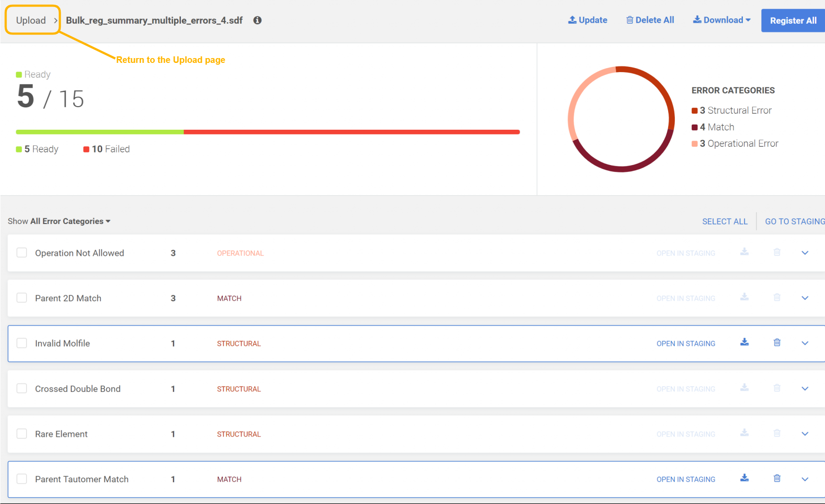Open the Download dropdown menu
The width and height of the screenshot is (825, 504).
722,20
